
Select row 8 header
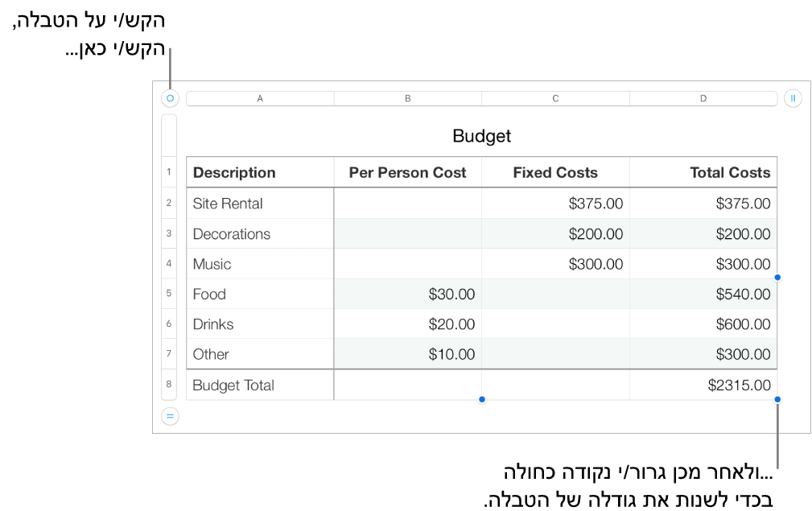pyautogui.click(x=169, y=385)
